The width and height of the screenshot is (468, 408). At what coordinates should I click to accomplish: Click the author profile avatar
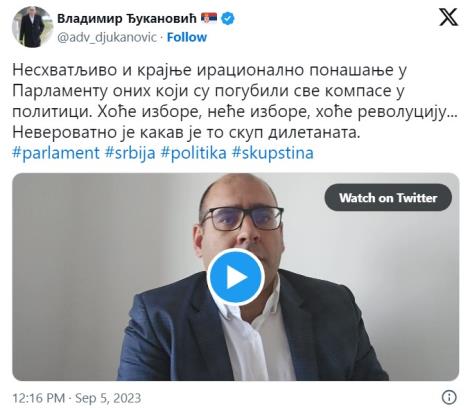(32, 27)
